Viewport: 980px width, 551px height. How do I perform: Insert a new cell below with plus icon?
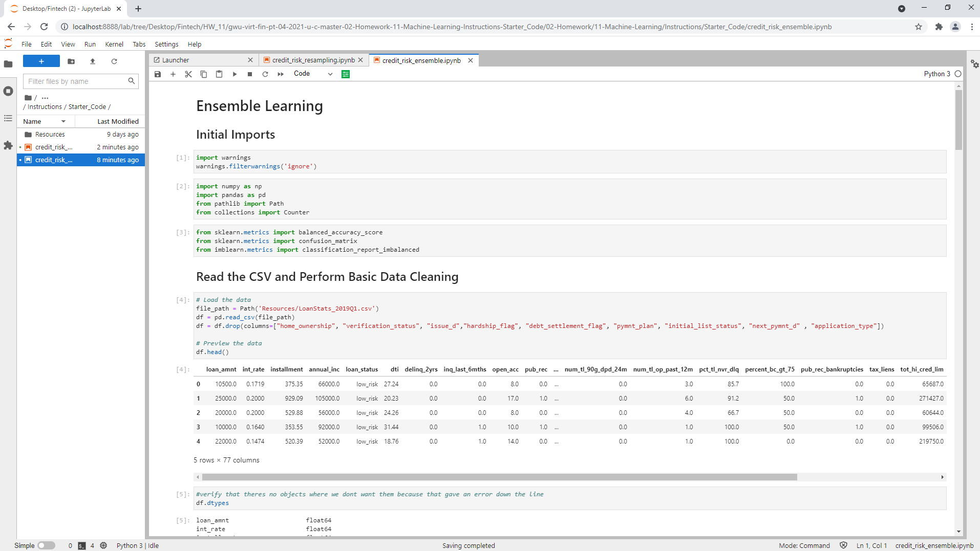tap(173, 74)
